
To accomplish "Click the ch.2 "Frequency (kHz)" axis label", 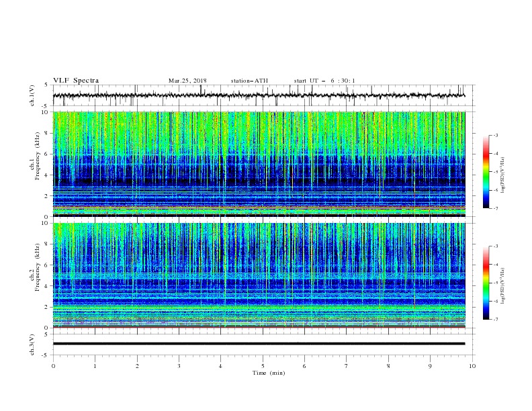I will [x=38, y=267].
